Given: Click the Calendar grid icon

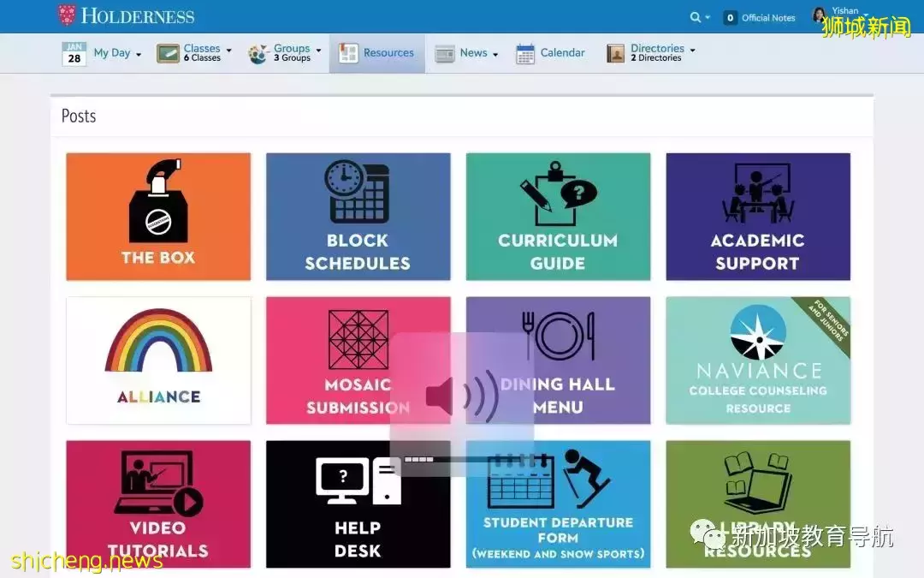Looking at the screenshot, I should 525,54.
